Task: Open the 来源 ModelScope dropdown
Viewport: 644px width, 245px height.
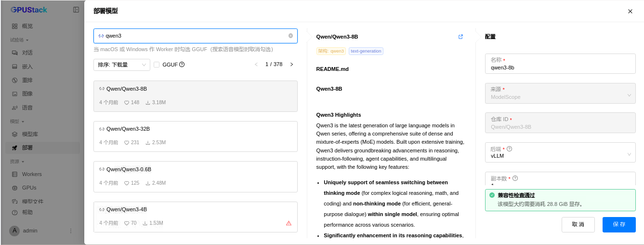Action: coord(560,93)
